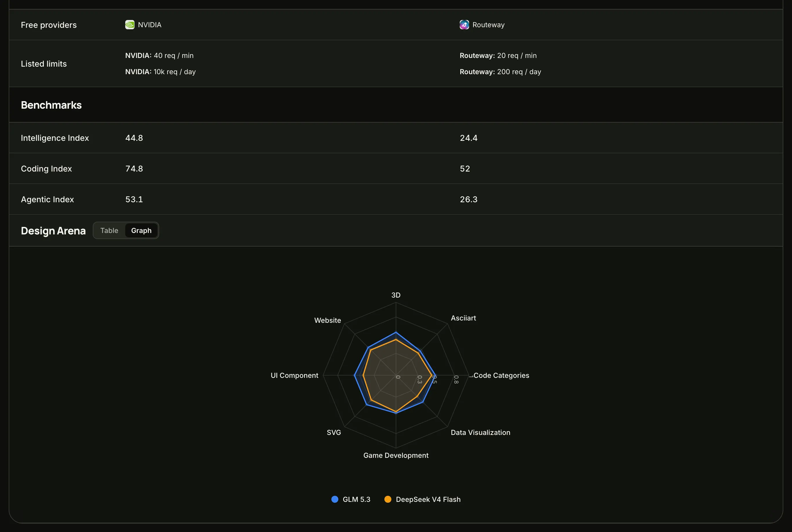Click the Routeway 200 req / day limit
The width and height of the screenshot is (792, 532).
coord(500,72)
